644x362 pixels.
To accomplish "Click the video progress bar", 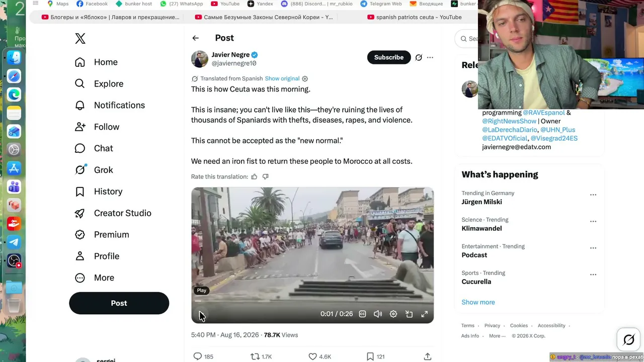I will (312, 301).
